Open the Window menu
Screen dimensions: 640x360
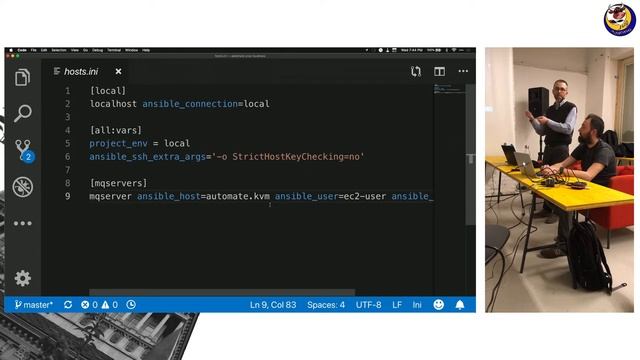point(131,50)
